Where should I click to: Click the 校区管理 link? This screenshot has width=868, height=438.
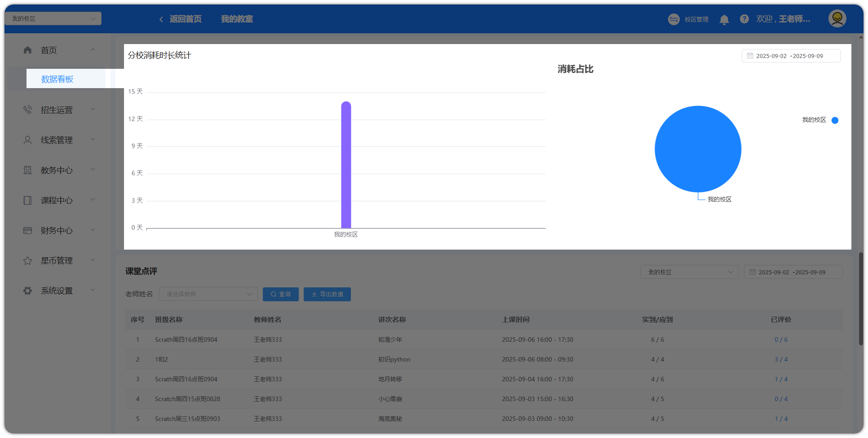pos(696,19)
